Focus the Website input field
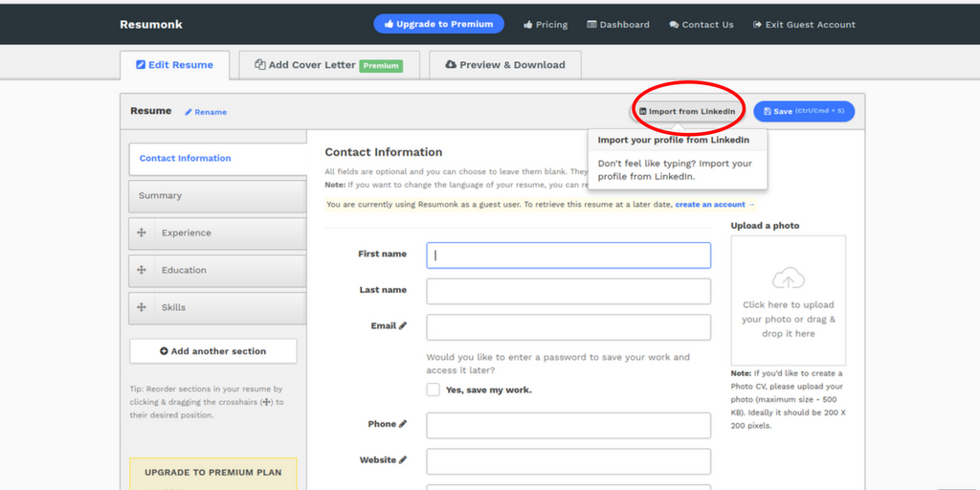Screen dimensions: 980x490 568,461
